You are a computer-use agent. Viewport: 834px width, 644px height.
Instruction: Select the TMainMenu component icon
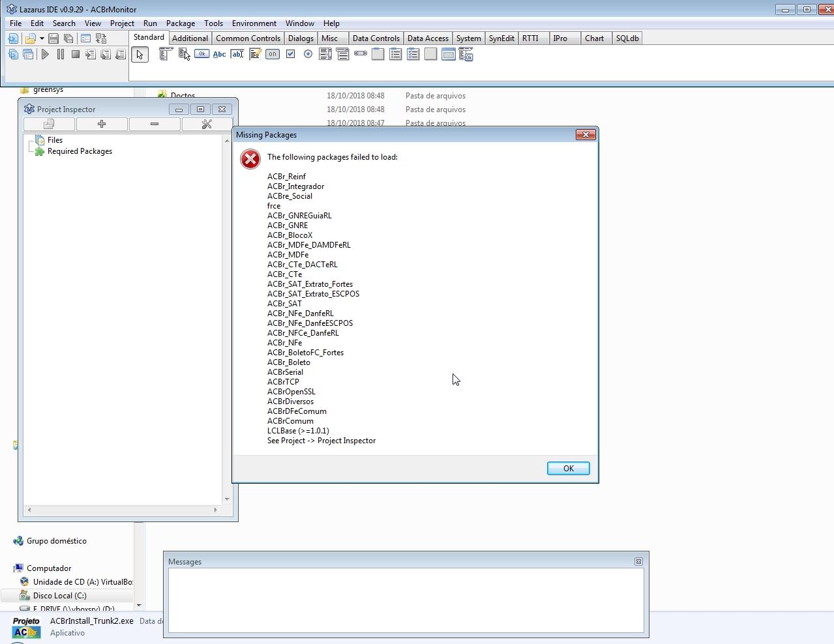click(166, 55)
